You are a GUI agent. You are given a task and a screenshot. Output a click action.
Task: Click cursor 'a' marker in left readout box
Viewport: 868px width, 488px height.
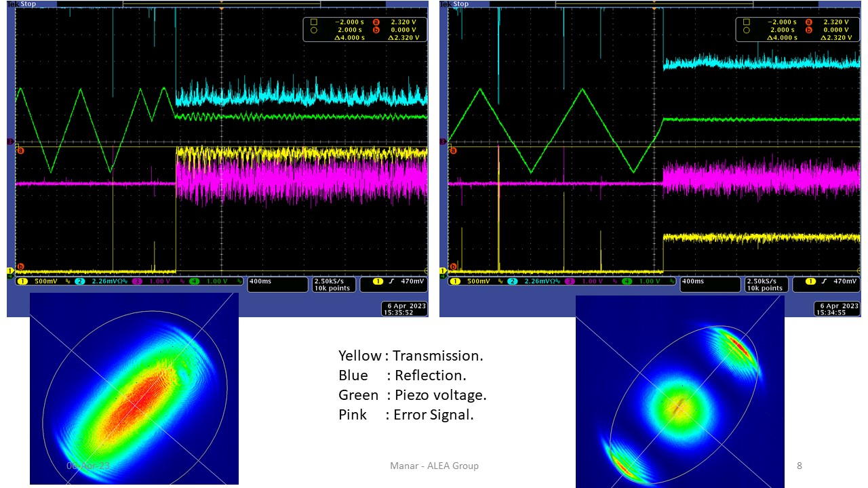click(x=375, y=22)
